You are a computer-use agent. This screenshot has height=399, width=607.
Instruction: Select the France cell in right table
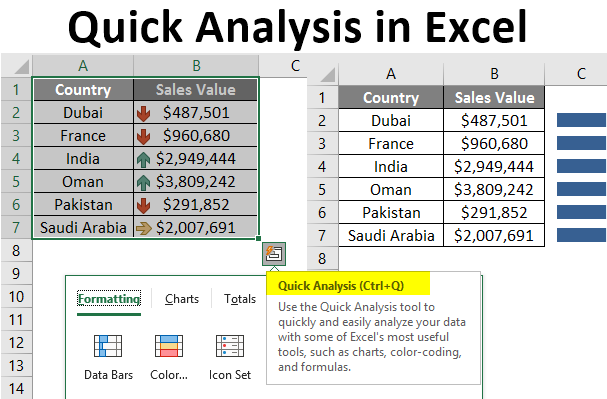coord(391,144)
